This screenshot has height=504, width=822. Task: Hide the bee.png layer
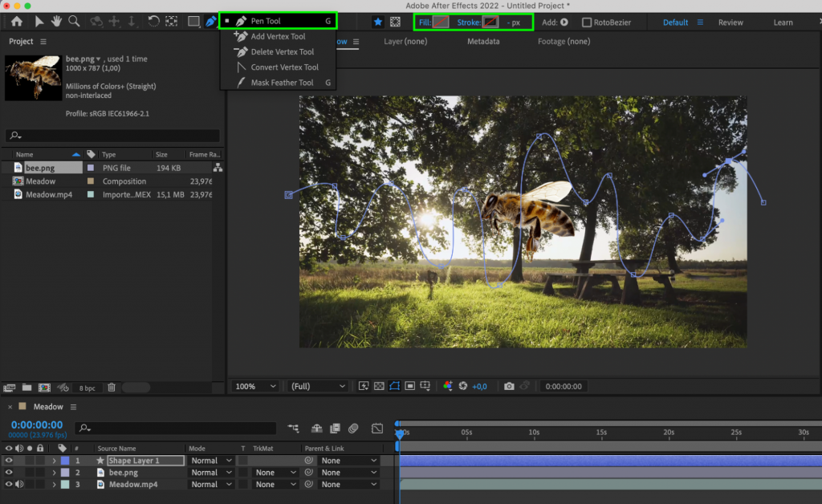click(9, 472)
